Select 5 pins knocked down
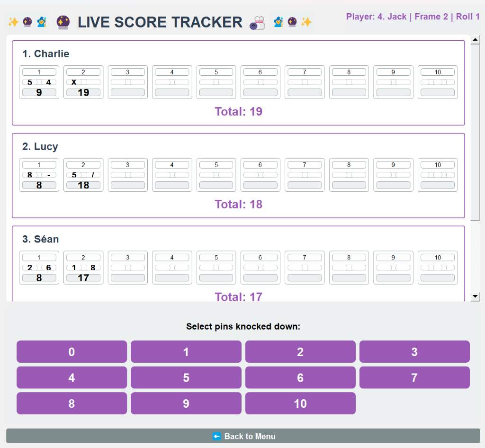This screenshot has width=485, height=448. pos(186,377)
